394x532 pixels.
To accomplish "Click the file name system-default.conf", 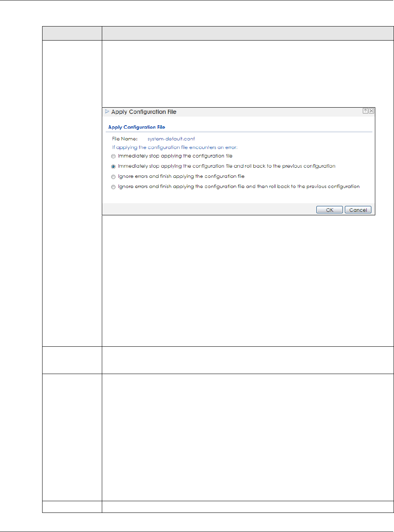I will coord(171,139).
